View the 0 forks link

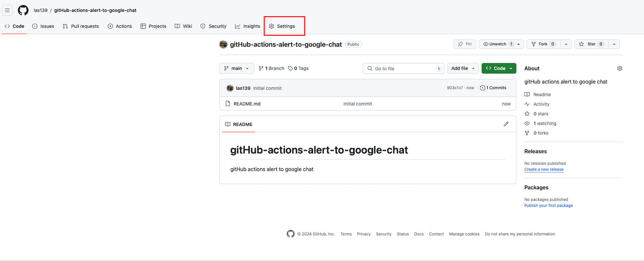click(x=536, y=133)
